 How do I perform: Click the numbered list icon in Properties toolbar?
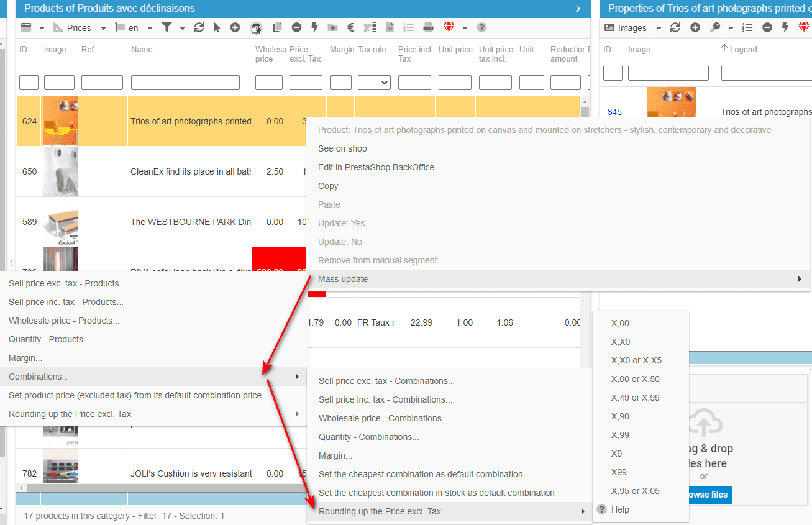point(747,28)
